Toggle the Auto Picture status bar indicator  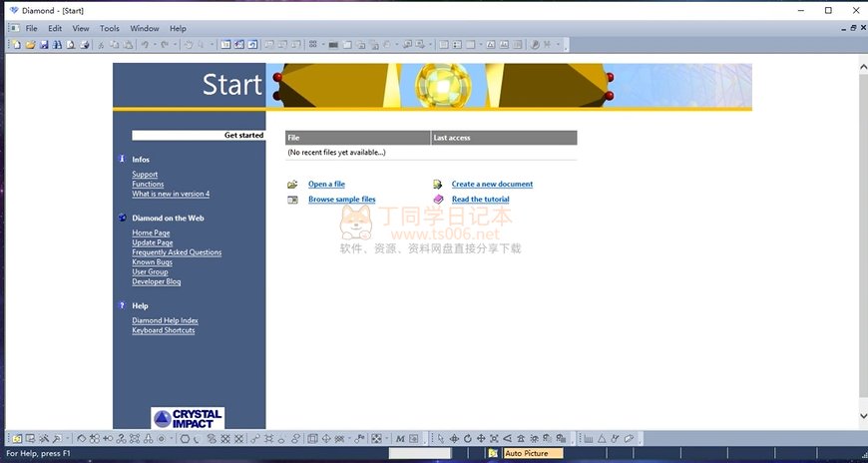coord(532,453)
